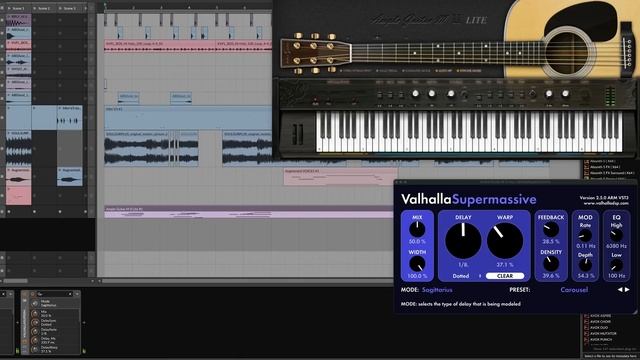The width and height of the screenshot is (640, 360).
Task: Adjust the MIX knob in Valhalla Supermassive
Action: point(417,230)
